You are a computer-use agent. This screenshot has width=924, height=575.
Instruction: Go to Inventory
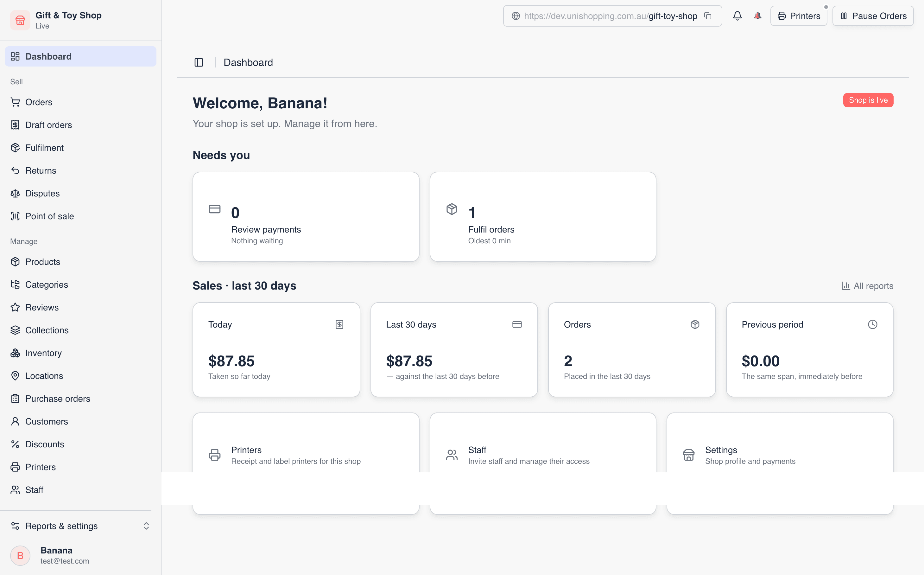click(x=80, y=353)
